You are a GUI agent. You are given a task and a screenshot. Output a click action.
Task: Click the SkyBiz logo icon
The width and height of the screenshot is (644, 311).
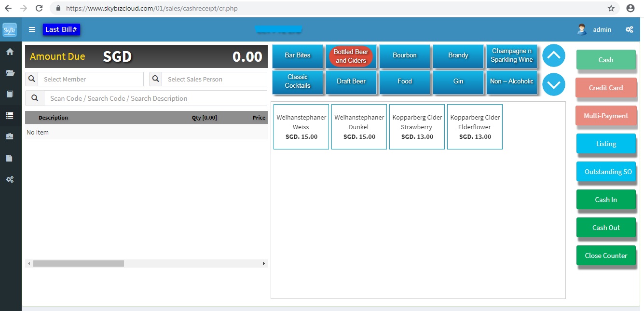(x=10, y=30)
